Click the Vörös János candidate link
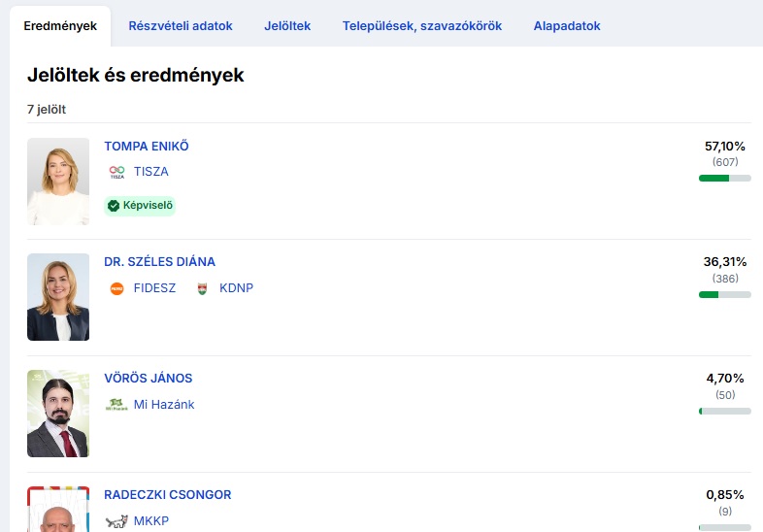 coord(149,379)
